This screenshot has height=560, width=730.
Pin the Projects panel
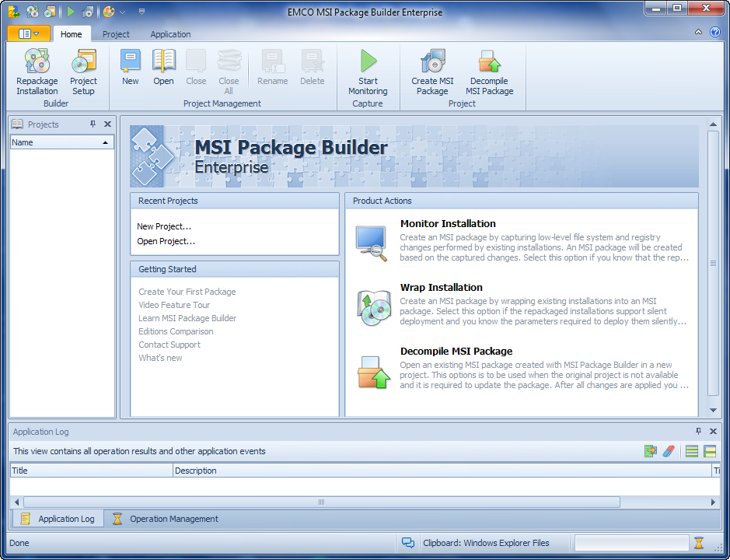click(93, 124)
